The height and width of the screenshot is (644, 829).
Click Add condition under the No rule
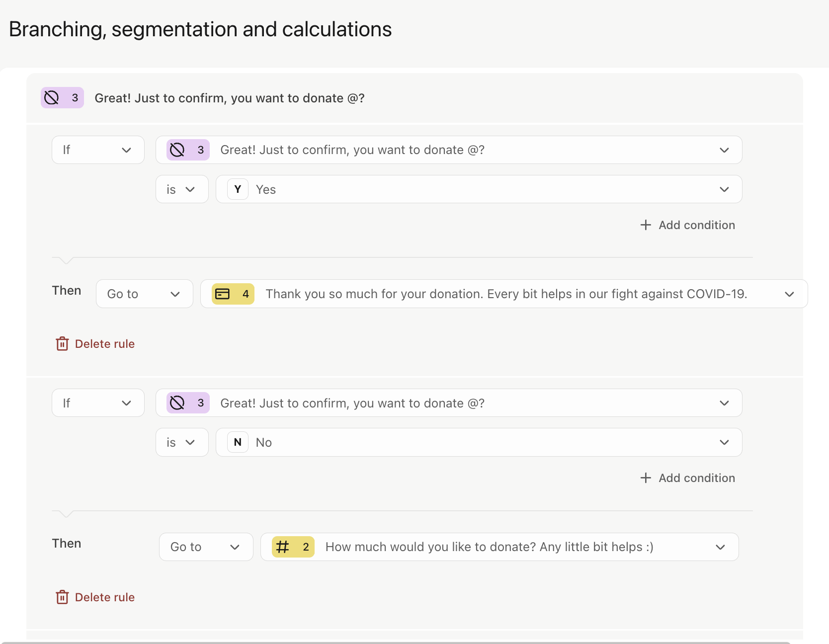click(688, 478)
